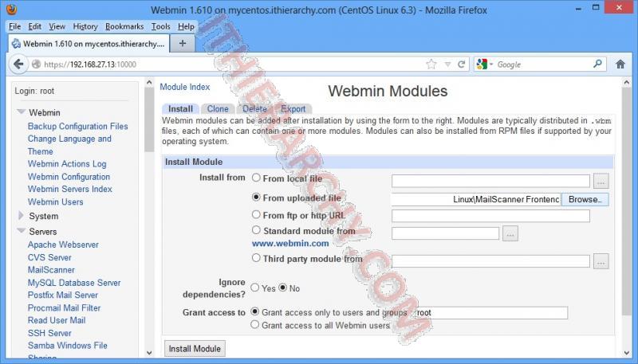Open Backup Configuration Files link
The image size is (638, 364).
[77, 127]
